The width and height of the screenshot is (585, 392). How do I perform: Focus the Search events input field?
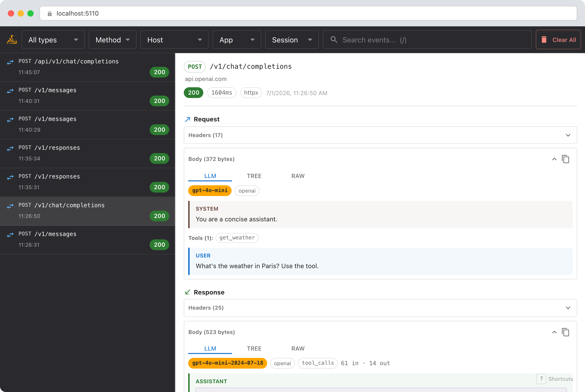(x=427, y=39)
